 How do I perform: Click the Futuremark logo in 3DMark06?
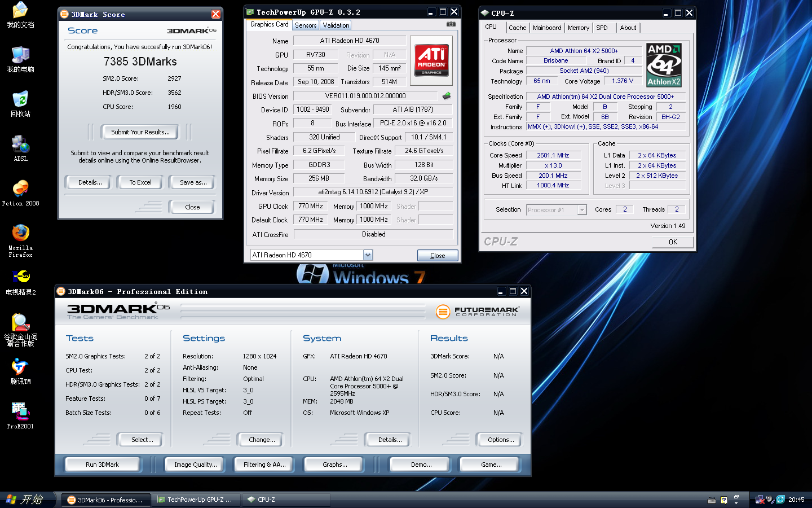pos(477,311)
